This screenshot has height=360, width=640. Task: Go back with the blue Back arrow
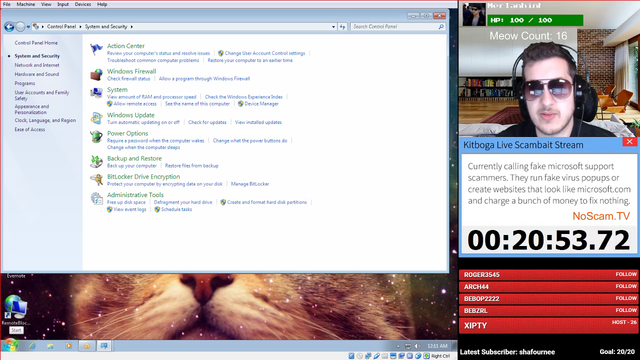(x=9, y=27)
